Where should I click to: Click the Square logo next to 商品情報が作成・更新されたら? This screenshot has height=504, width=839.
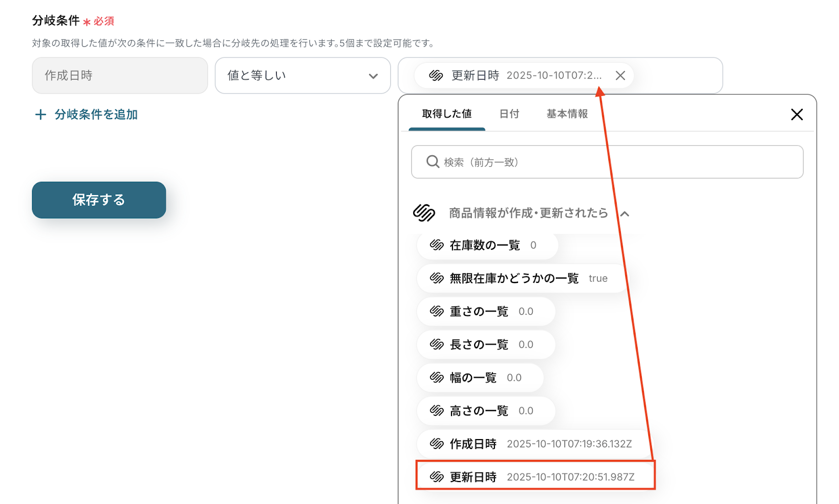click(x=424, y=213)
